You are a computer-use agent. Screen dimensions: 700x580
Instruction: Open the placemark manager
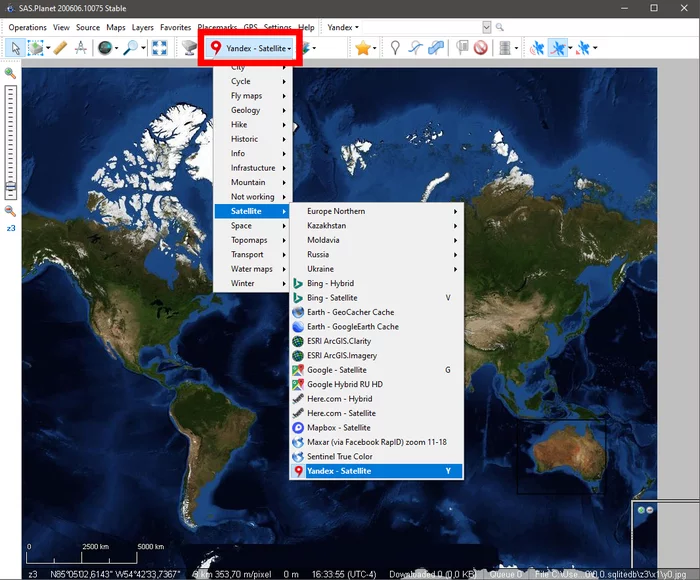(462, 48)
